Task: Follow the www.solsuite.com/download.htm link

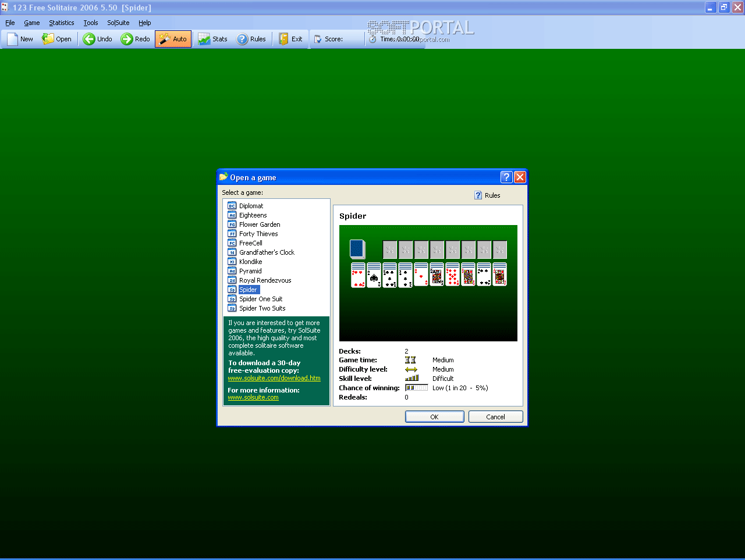Action: pos(274,378)
